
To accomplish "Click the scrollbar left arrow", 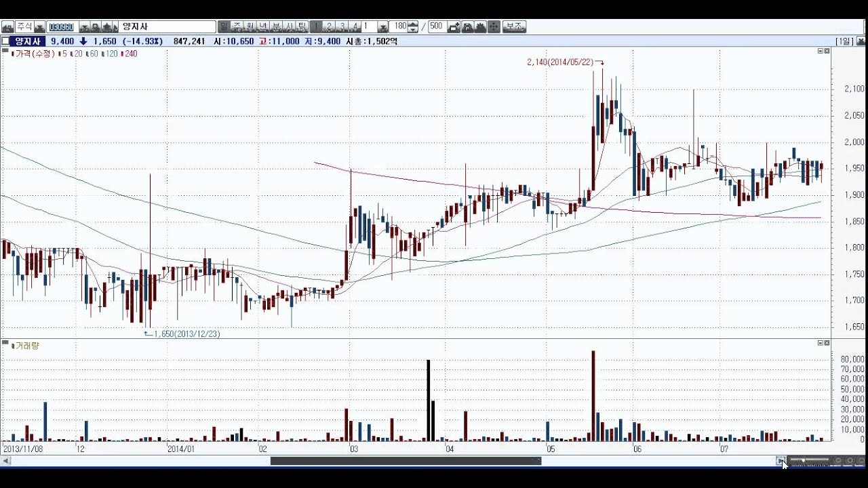I will 6,461.
